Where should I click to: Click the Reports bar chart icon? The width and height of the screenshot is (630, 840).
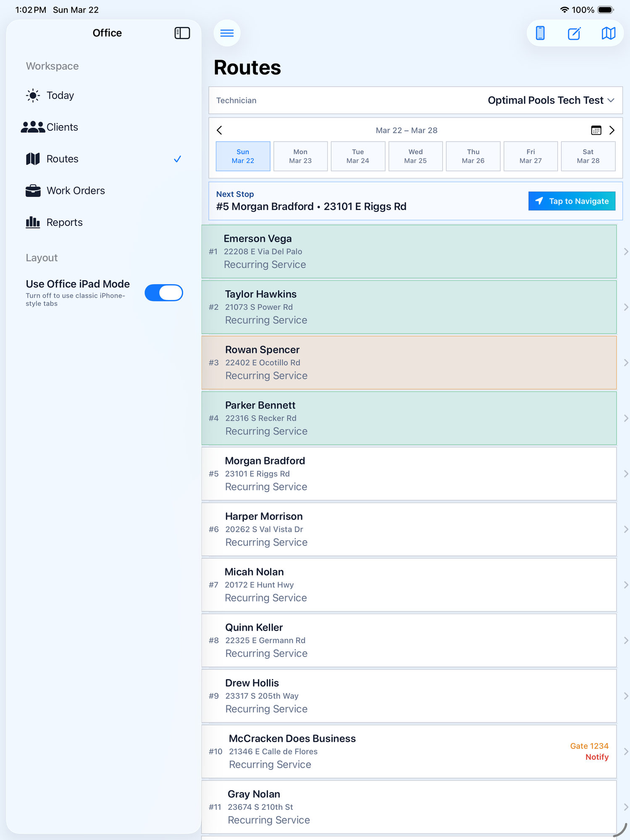click(33, 222)
